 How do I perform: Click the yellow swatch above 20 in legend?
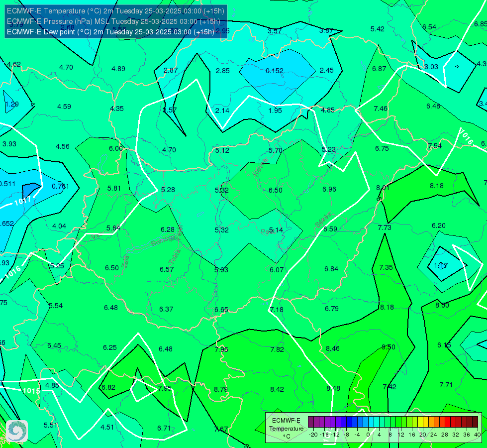coord(420,422)
